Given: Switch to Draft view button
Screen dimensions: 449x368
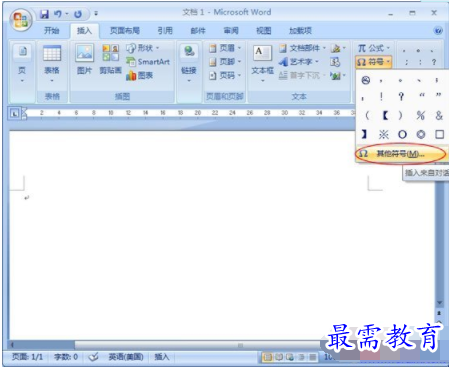Looking at the screenshot, I should click(x=313, y=357).
